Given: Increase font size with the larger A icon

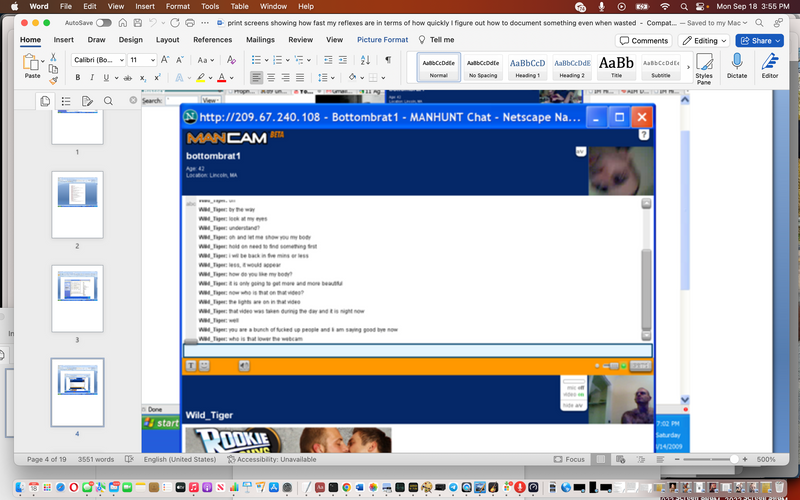Looking at the screenshot, I should (x=165, y=60).
